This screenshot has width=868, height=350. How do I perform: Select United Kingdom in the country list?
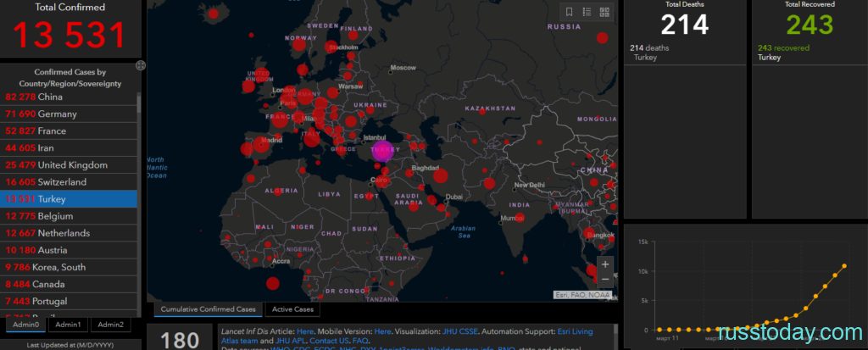(68, 165)
